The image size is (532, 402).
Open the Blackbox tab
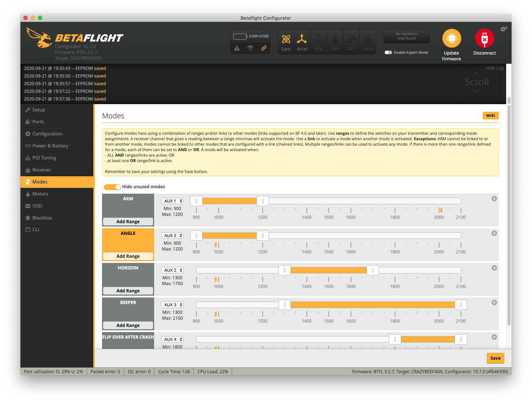tap(57, 218)
